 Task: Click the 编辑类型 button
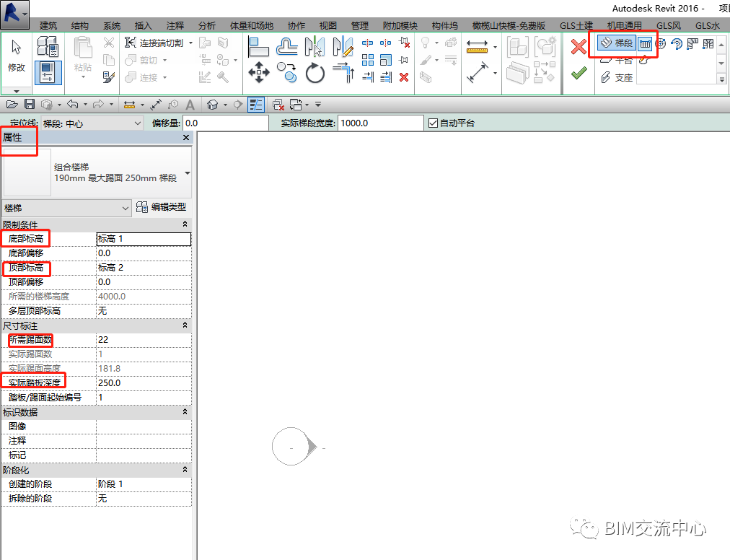pyautogui.click(x=162, y=207)
